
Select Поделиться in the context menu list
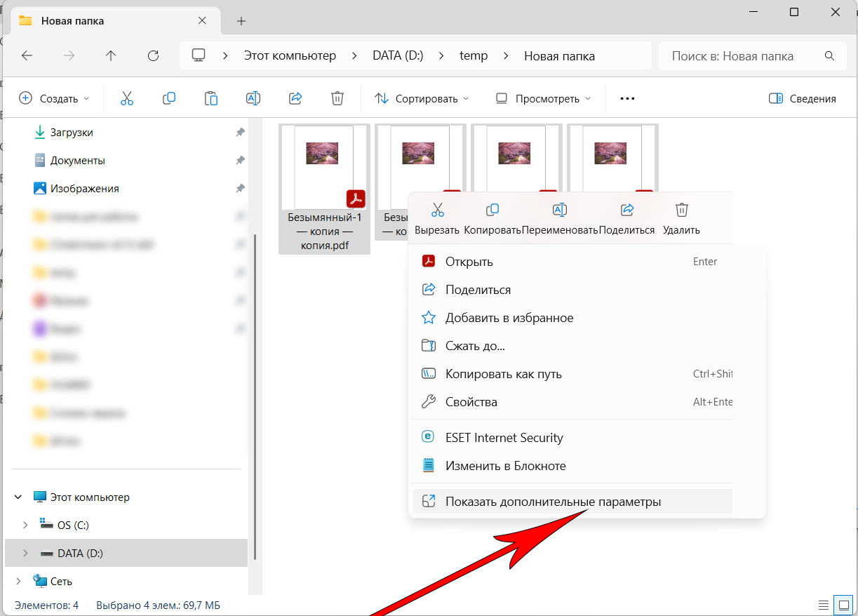(x=572, y=290)
